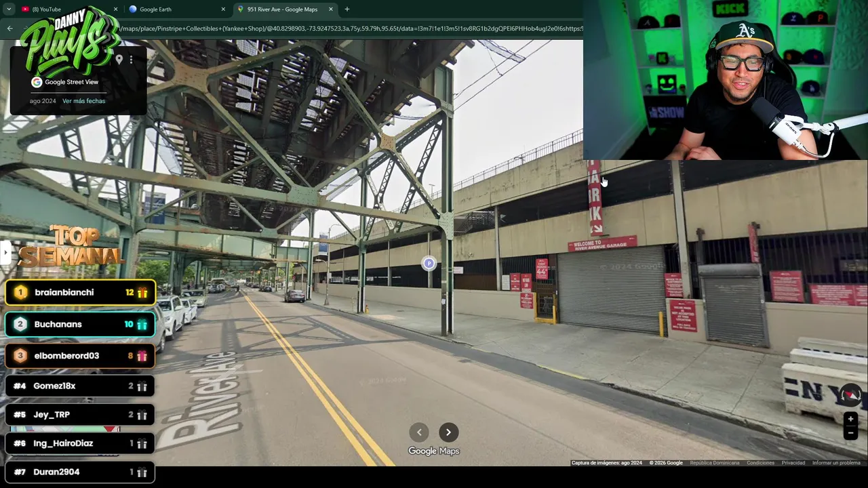The image size is (868, 488).
Task: Click the Google Maps logo
Action: 434,451
